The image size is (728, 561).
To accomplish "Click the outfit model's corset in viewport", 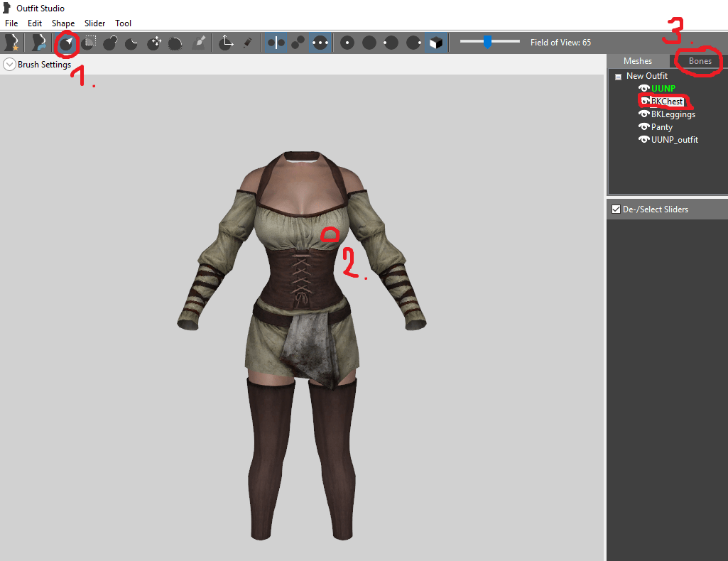I will click(301, 278).
